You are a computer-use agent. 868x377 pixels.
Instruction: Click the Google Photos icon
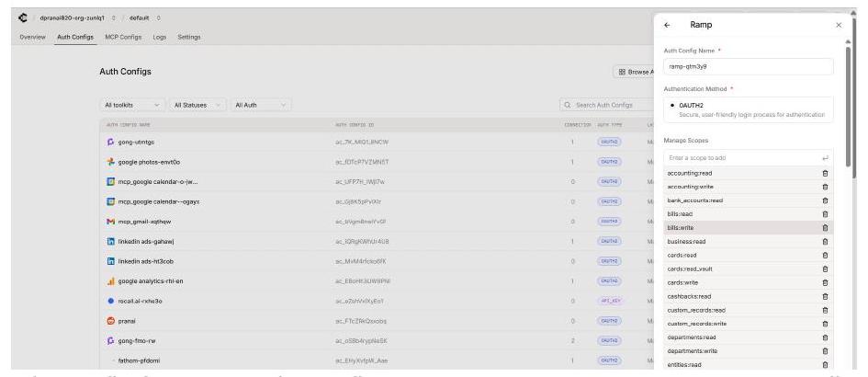[111, 162]
